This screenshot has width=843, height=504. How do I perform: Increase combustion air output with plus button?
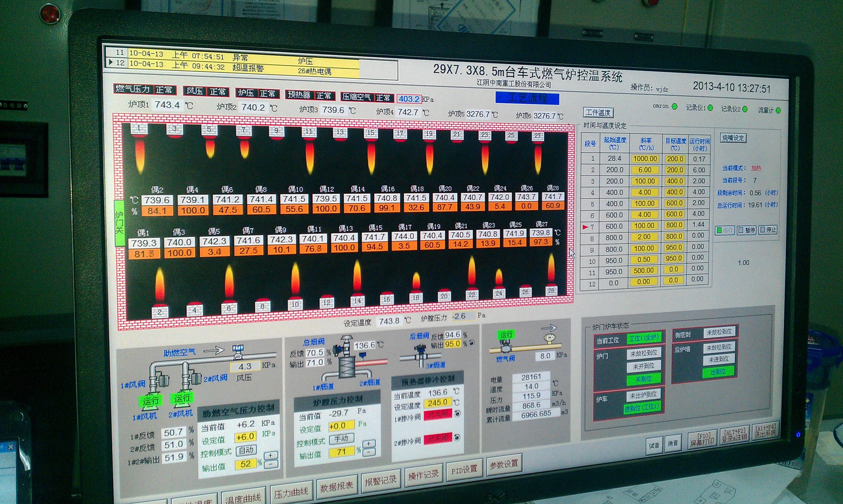[270, 455]
